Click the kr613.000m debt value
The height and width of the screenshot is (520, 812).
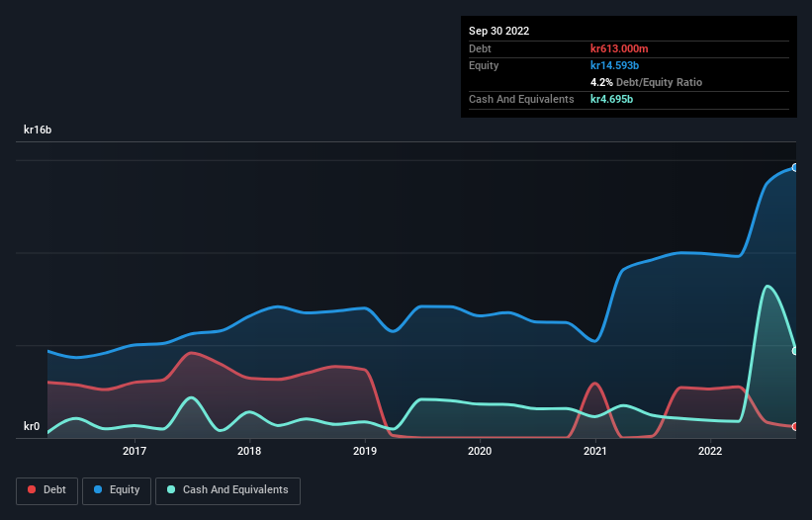point(619,48)
